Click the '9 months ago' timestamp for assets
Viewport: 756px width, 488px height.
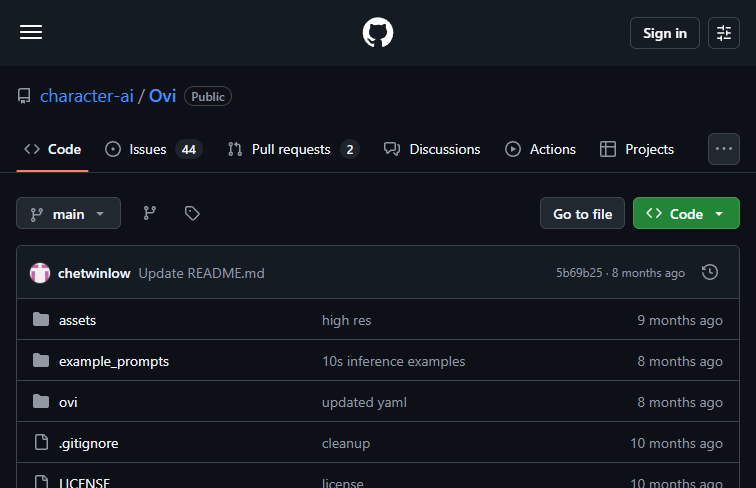pos(680,320)
